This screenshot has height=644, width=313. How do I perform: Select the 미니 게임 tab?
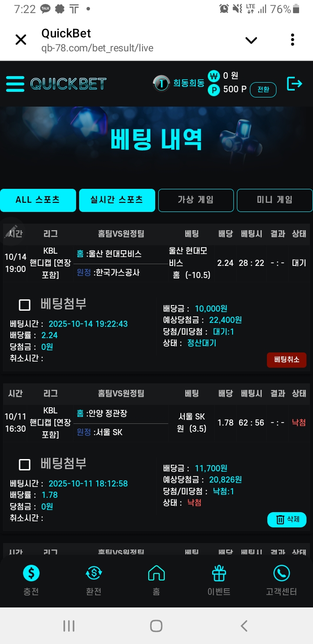coord(274,200)
